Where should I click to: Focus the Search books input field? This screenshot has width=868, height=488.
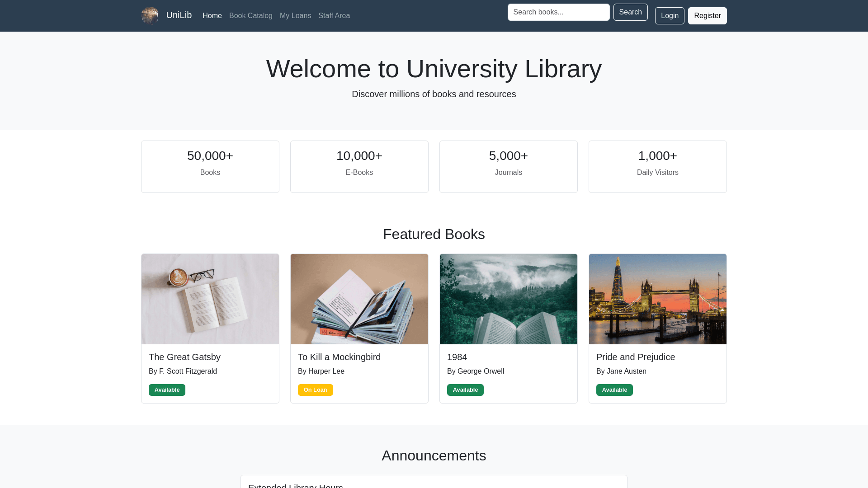tap(558, 12)
